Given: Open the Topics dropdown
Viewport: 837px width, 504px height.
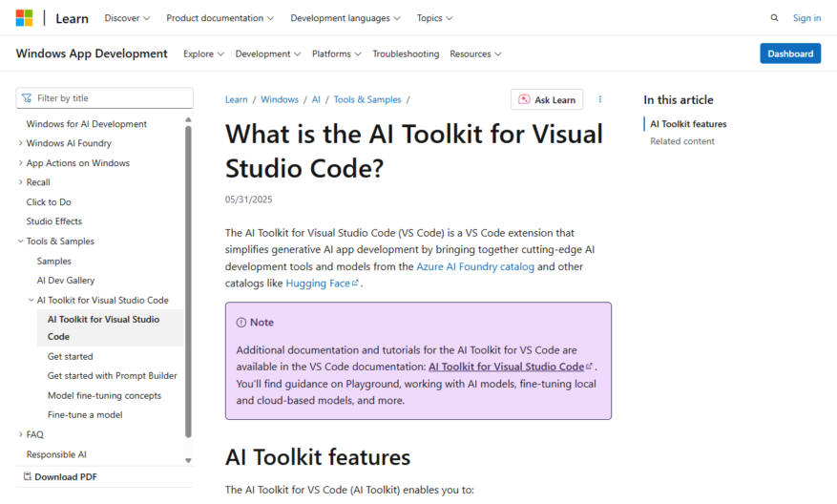Looking at the screenshot, I should click(434, 17).
